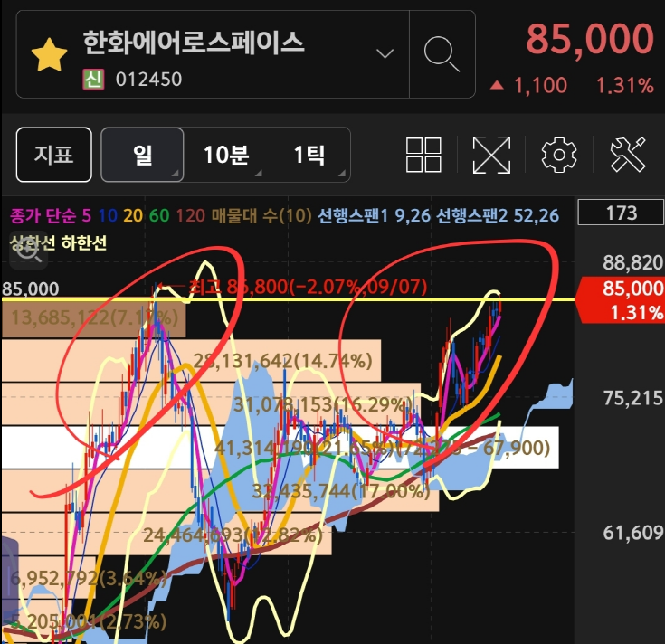665x644 pixels.
Task: Select the 10분 chart interval tab
Action: 226,155
